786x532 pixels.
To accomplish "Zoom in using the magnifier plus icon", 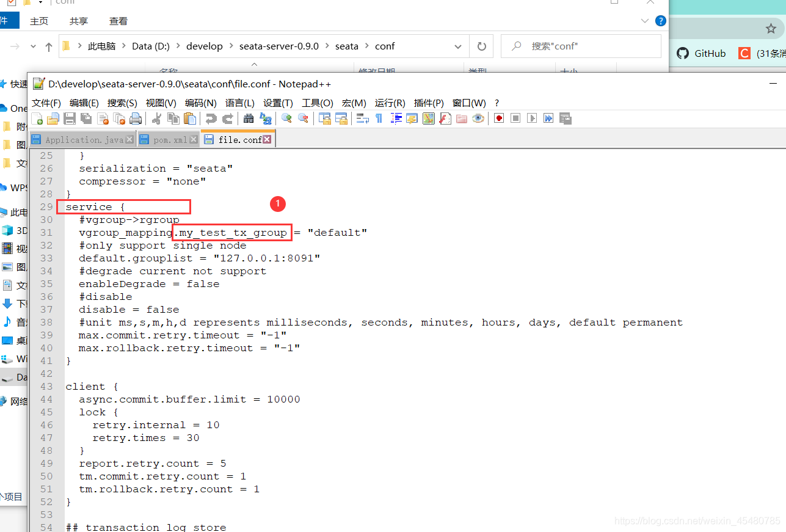I will point(286,118).
